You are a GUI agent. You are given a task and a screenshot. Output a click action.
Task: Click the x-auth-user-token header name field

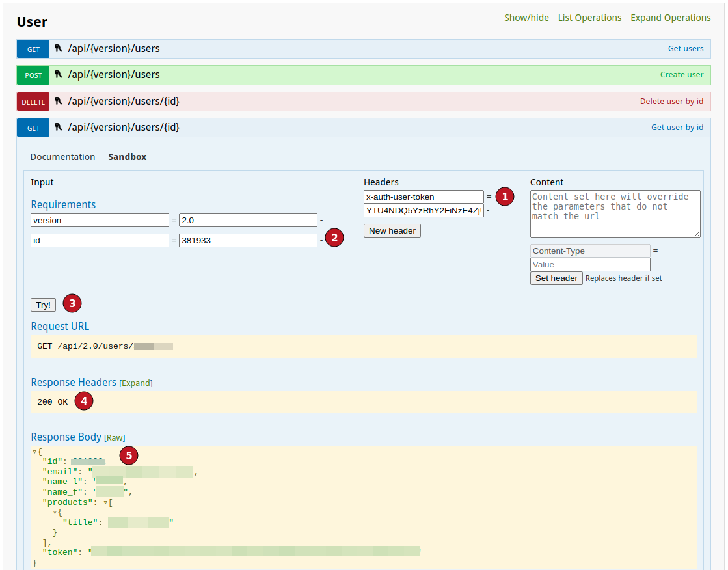tap(424, 197)
